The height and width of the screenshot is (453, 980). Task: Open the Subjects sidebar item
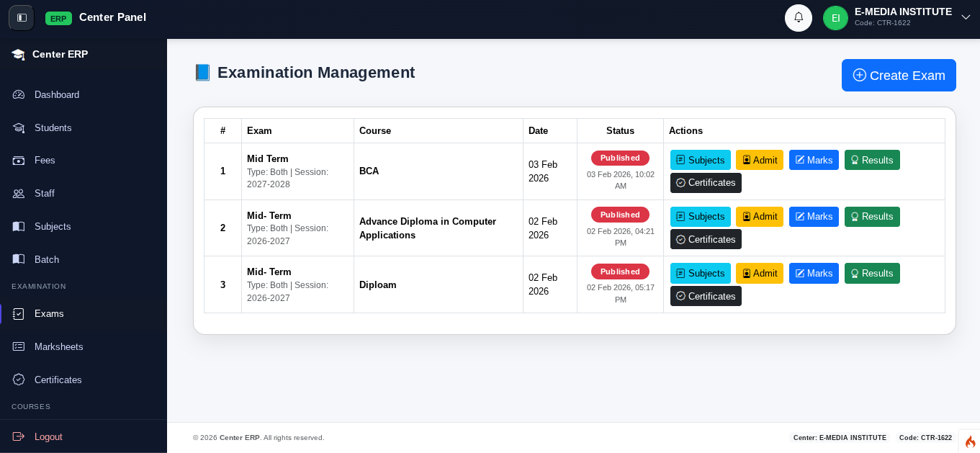coord(52,226)
